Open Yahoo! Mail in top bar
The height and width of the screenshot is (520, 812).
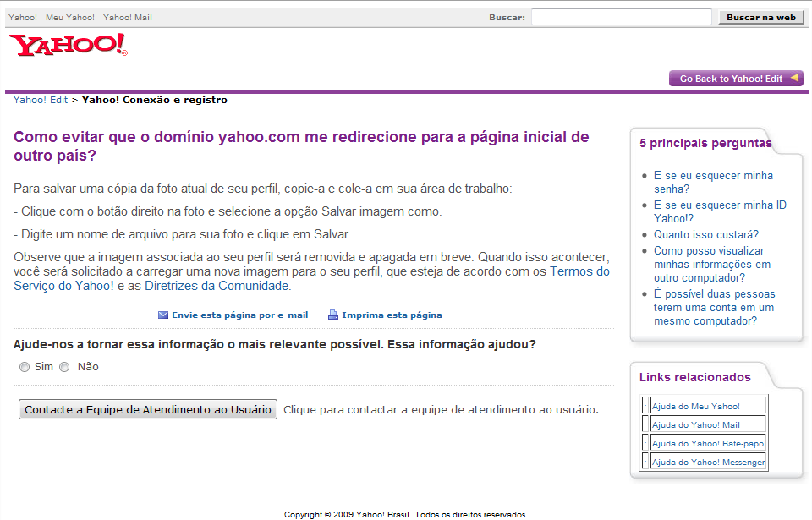pos(128,17)
